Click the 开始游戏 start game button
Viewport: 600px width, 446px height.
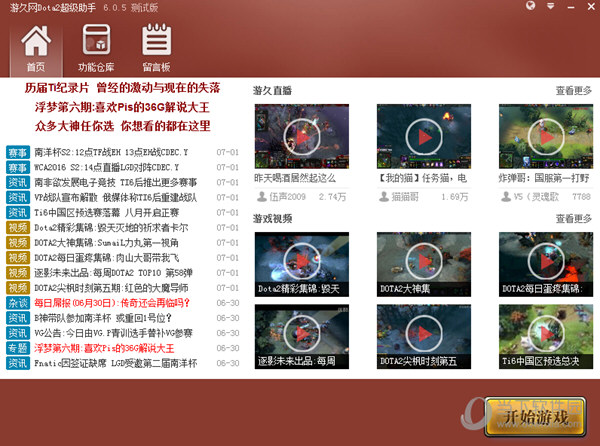click(x=536, y=417)
